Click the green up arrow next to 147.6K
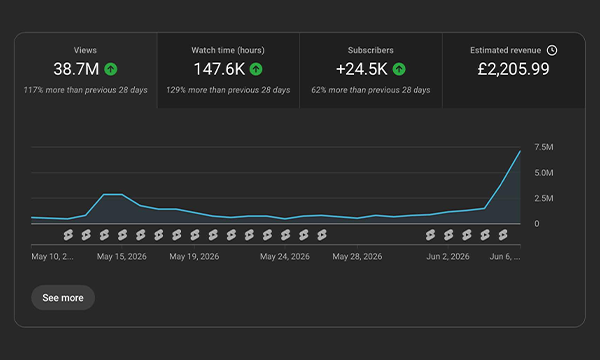 (256, 69)
